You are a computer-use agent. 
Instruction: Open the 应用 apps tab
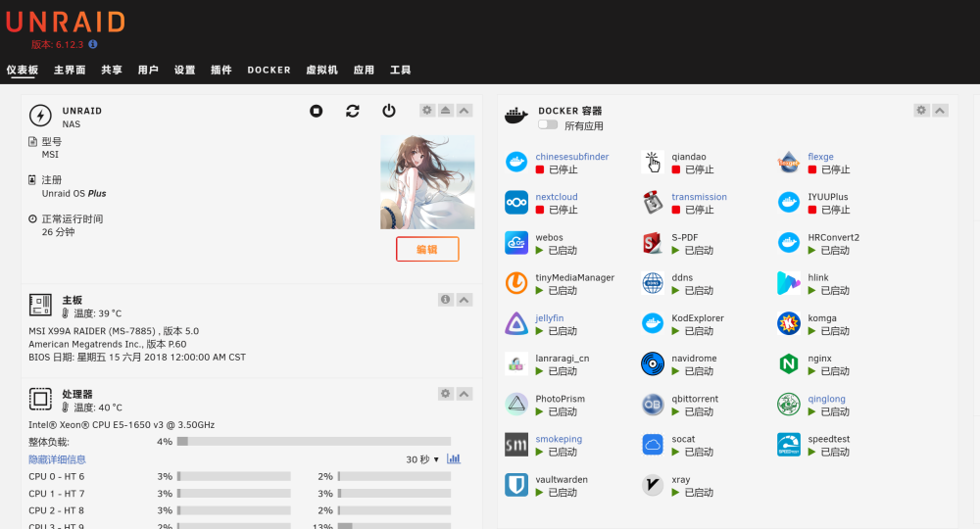click(364, 70)
